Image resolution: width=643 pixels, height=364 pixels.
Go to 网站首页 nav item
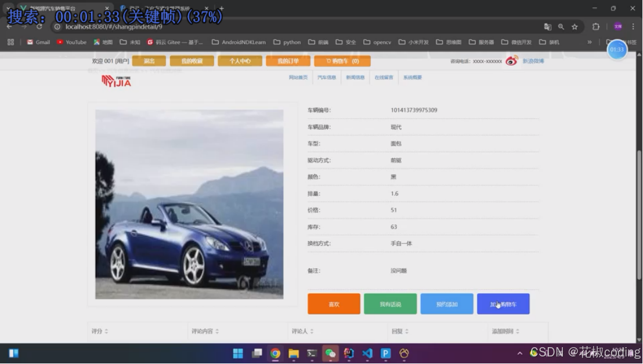298,78
